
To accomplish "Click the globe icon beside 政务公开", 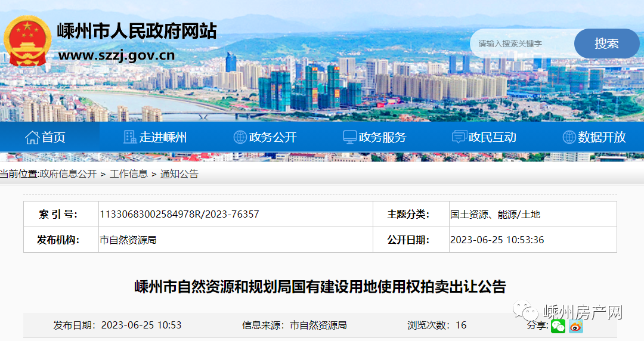I will pyautogui.click(x=240, y=137).
